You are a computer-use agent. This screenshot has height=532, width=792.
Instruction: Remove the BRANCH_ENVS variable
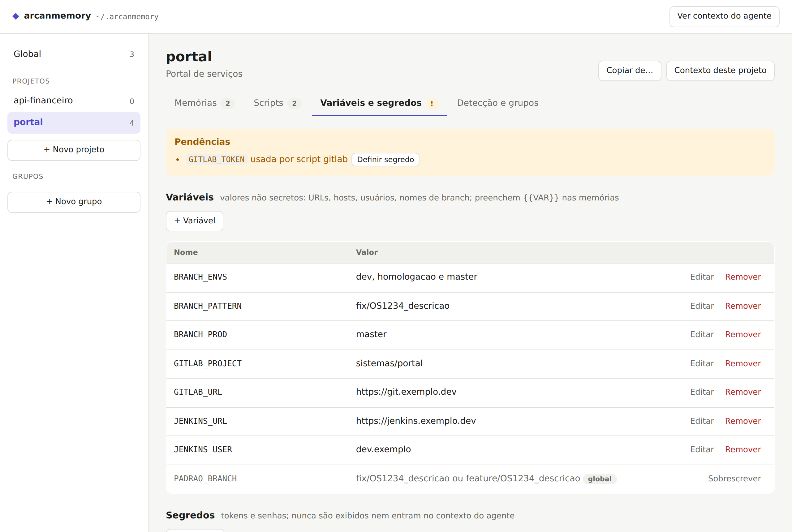[743, 277]
